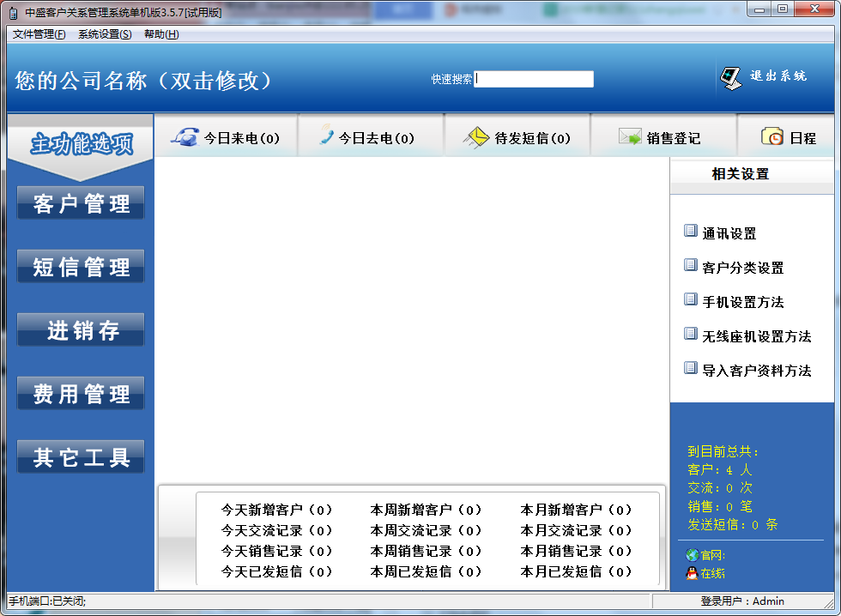Click the document icon beside 无线座机设置方法

coord(690,334)
